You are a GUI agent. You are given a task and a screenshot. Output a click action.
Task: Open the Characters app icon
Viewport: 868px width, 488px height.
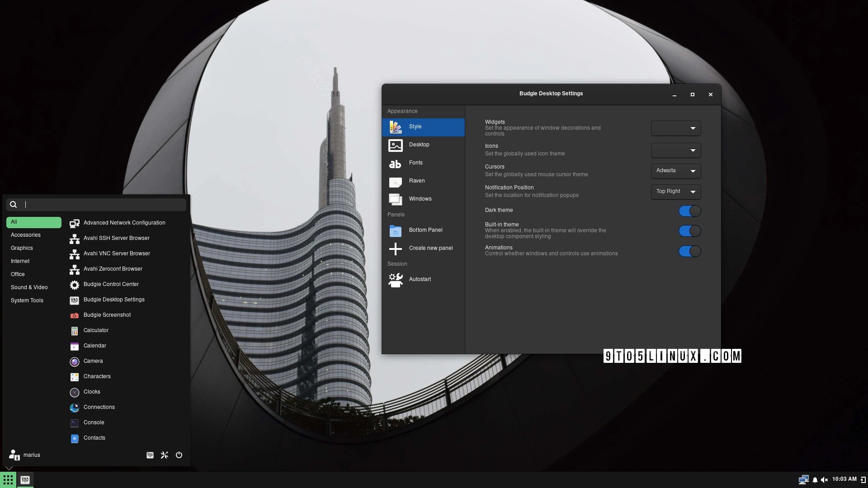[75, 376]
